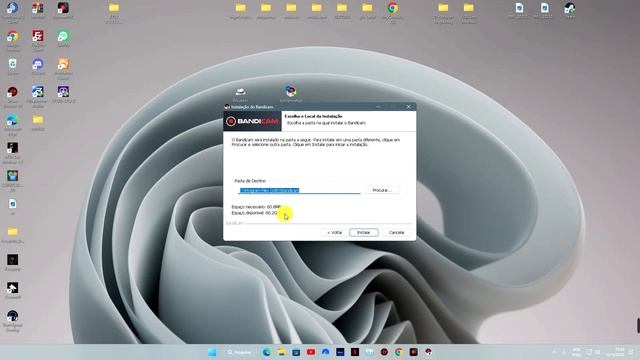This screenshot has height=360, width=640.
Task: Select the WhatsApp desktop shortcut
Action: 63,39
